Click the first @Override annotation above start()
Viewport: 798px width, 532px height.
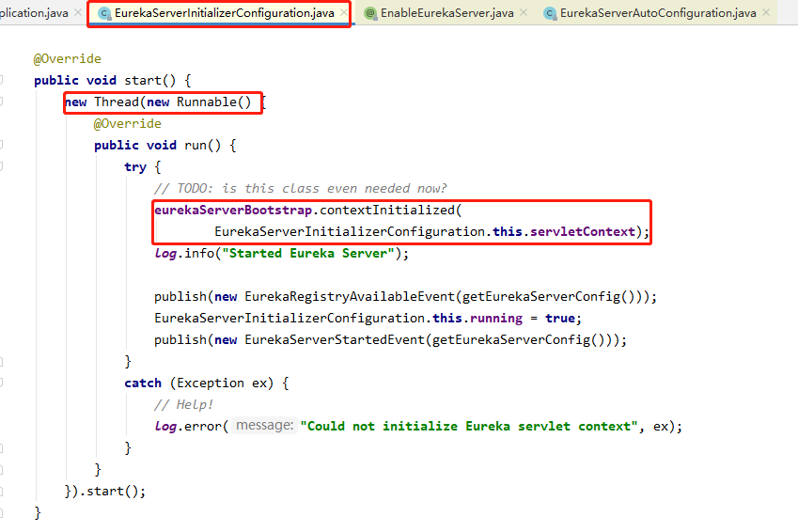[x=67, y=58]
